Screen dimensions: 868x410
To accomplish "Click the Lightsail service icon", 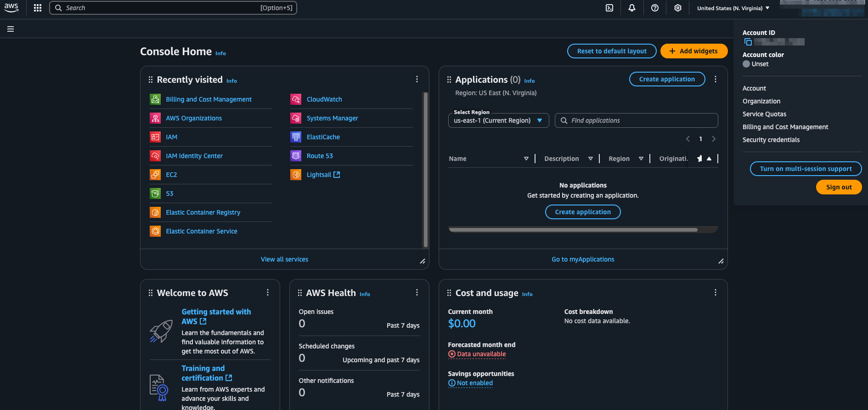I will 296,175.
